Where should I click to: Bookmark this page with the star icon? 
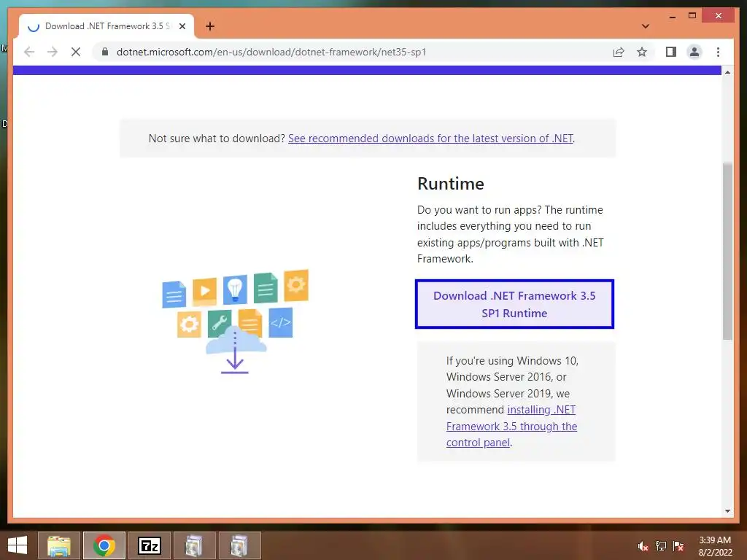(x=642, y=52)
